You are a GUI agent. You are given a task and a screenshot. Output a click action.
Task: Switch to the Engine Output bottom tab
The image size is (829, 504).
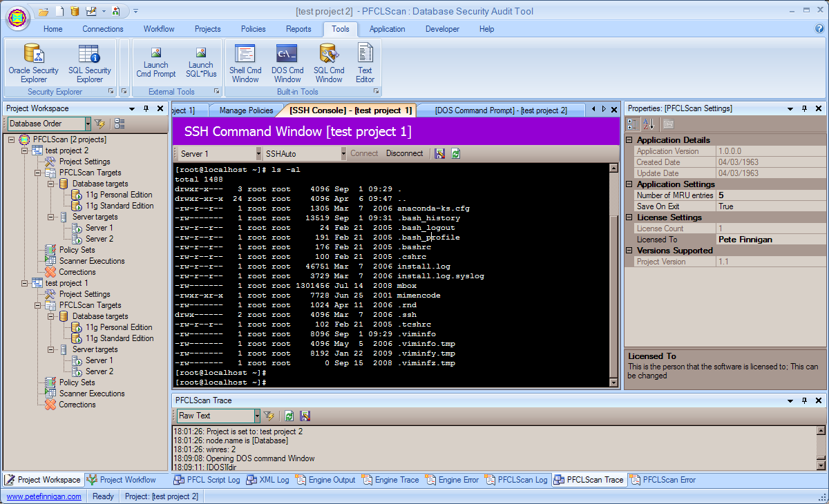coord(325,480)
